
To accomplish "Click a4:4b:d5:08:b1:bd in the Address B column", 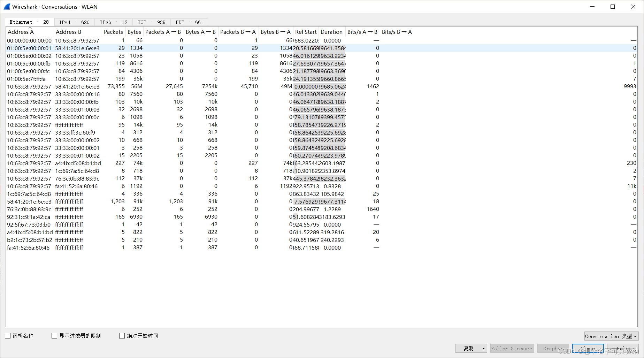I will click(x=78, y=163).
